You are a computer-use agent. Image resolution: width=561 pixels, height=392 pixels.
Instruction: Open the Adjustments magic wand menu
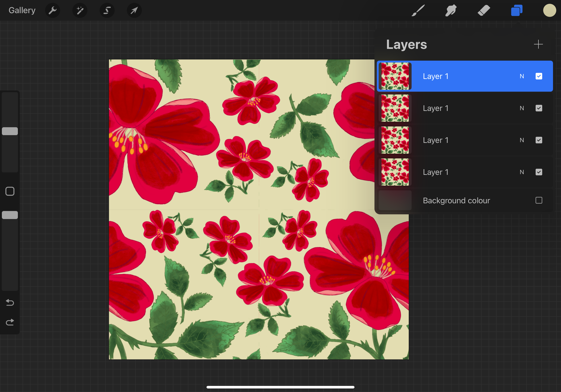(80, 11)
